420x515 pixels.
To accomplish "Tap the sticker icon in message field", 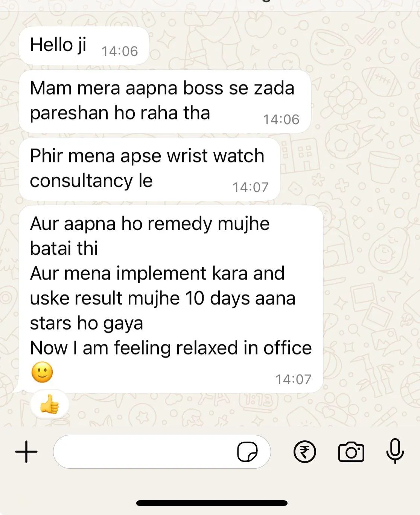I will pos(247,451).
